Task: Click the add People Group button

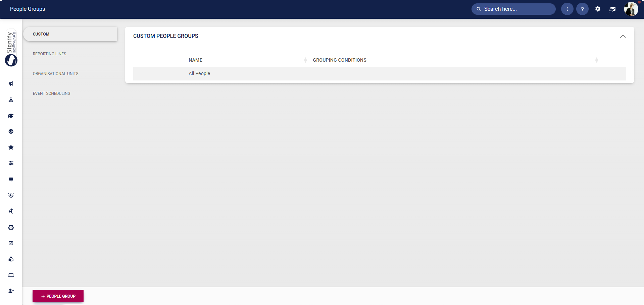Action: [x=58, y=296]
